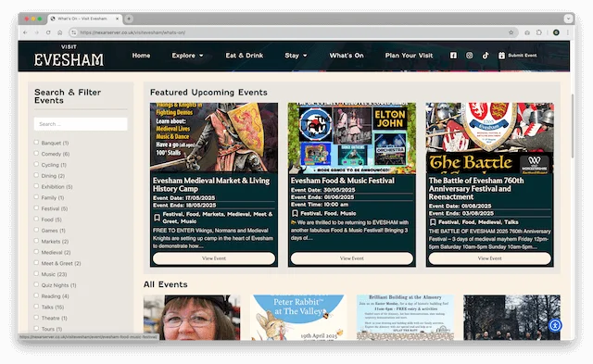
Task: Open the Facebook icon in the header
Action: 453,56
